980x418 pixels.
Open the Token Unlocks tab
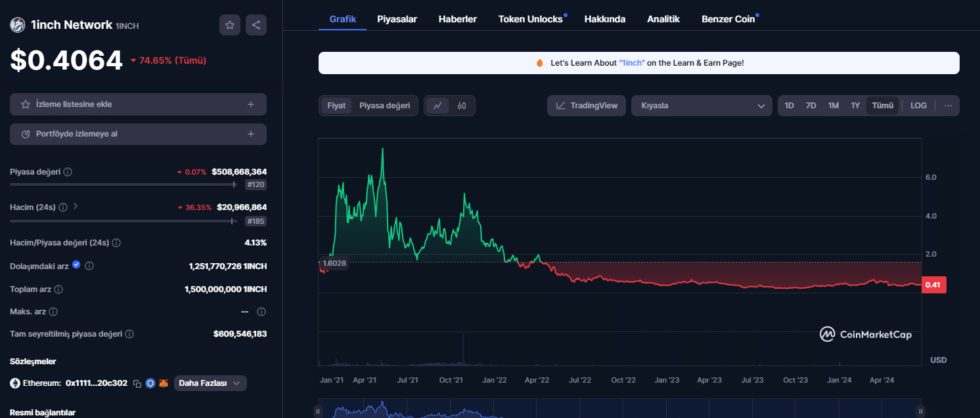click(531, 19)
